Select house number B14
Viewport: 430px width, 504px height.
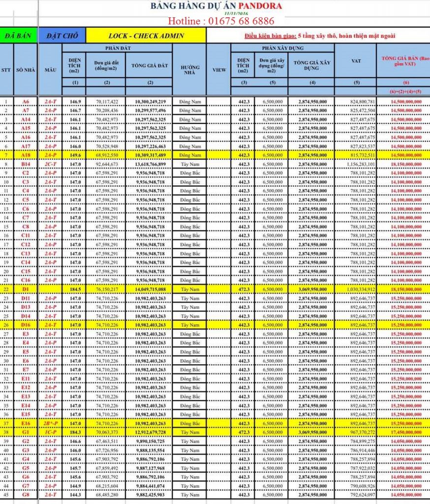pyautogui.click(x=26, y=164)
